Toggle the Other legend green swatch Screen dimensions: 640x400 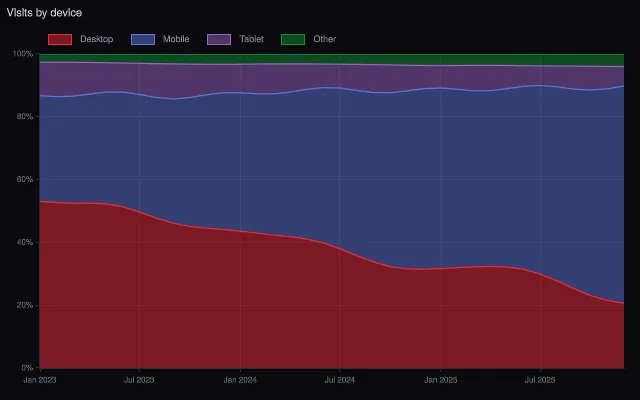293,39
